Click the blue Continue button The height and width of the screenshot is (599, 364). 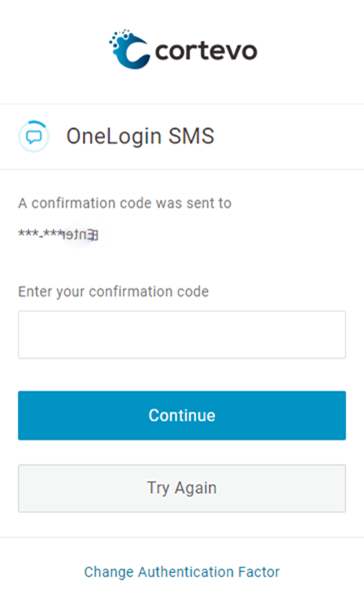tap(182, 415)
